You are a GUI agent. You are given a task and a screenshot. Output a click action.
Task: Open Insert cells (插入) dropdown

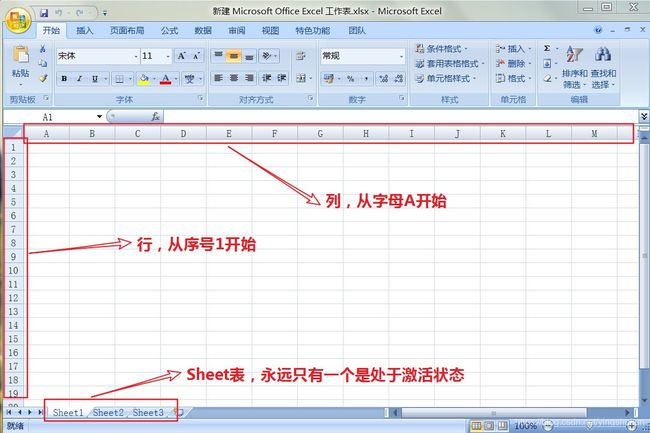(513, 49)
